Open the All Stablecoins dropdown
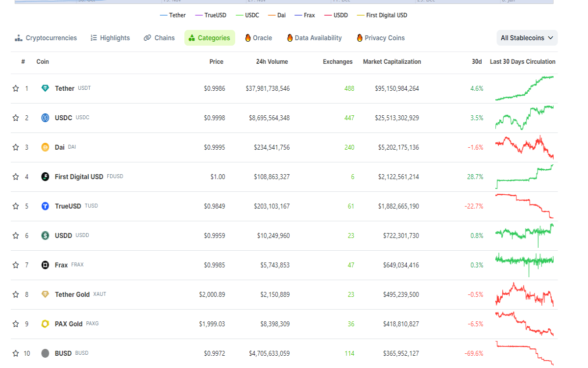 [527, 38]
